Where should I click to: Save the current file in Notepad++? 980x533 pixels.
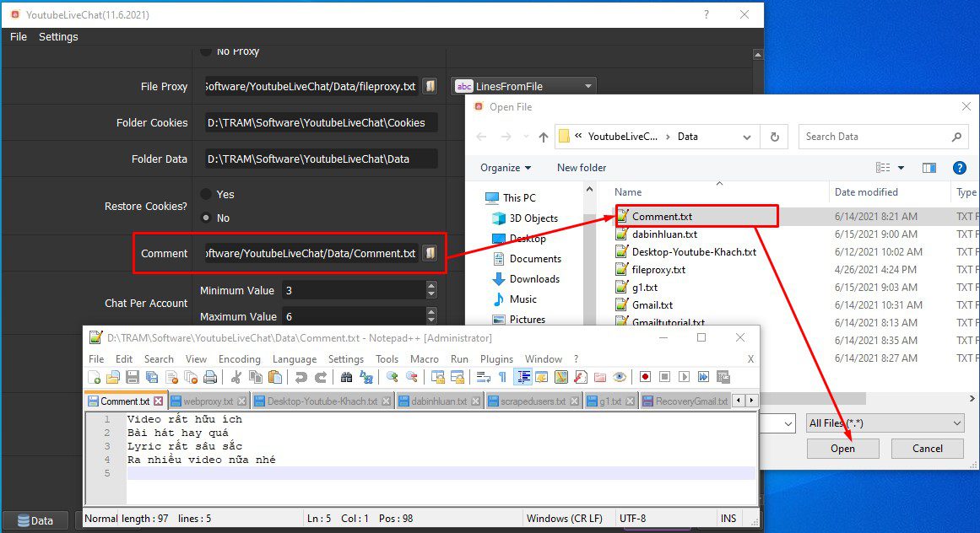click(133, 377)
